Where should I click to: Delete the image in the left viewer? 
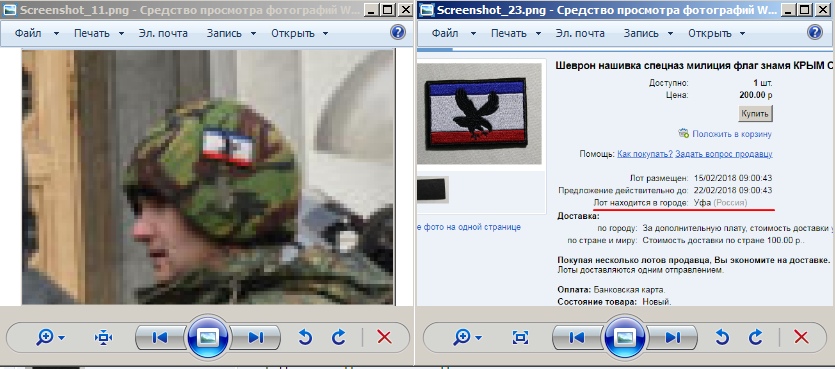click(384, 337)
